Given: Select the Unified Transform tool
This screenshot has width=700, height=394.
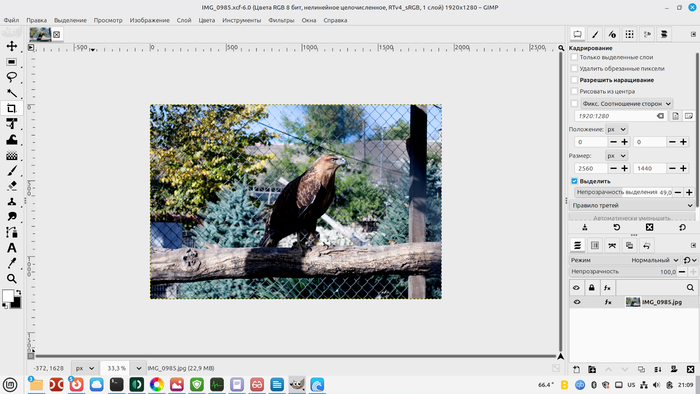Looking at the screenshot, I should 12,124.
